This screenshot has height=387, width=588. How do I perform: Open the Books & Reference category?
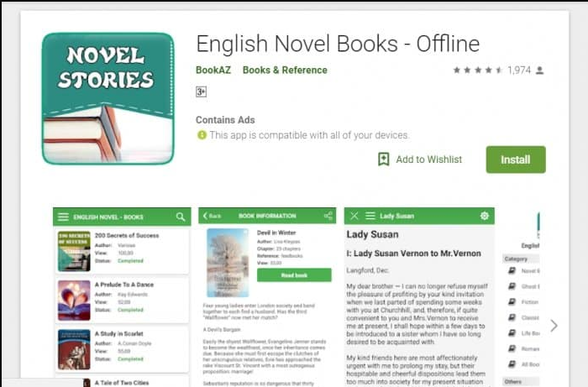285,70
